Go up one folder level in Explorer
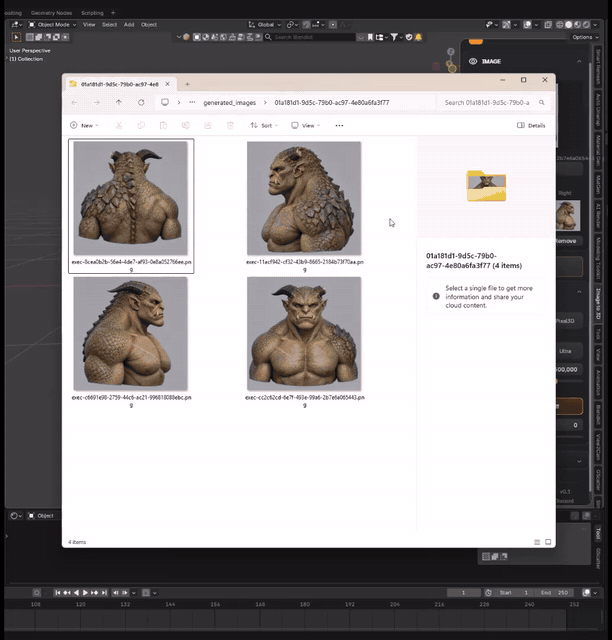 (x=119, y=102)
